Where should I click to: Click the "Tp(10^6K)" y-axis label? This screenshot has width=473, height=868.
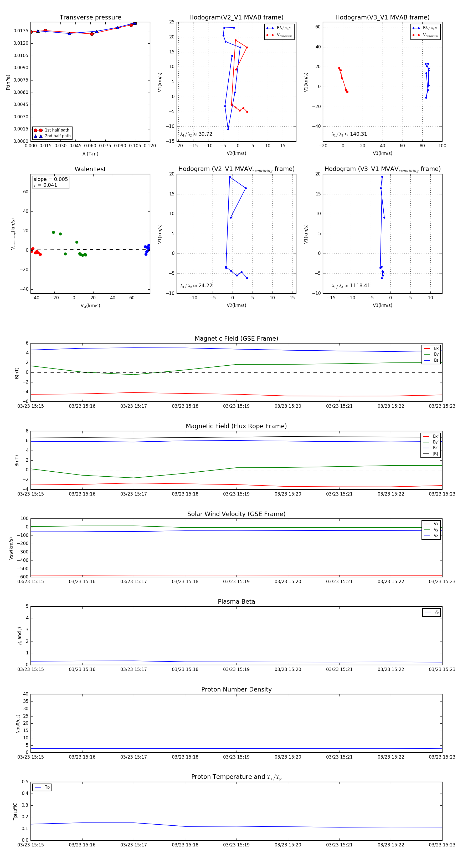(15, 811)
